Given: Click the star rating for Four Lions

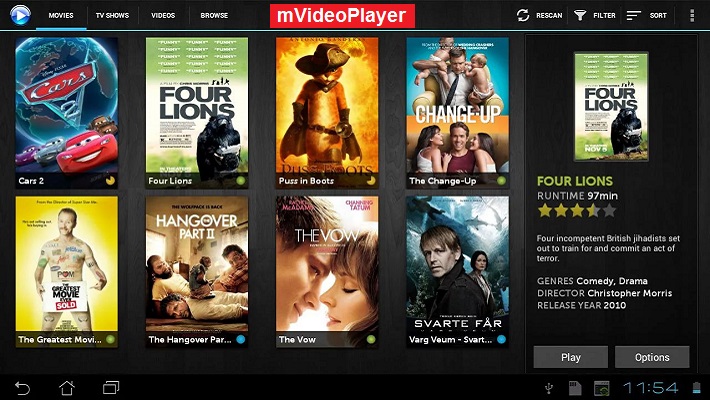Looking at the screenshot, I should point(577,211).
